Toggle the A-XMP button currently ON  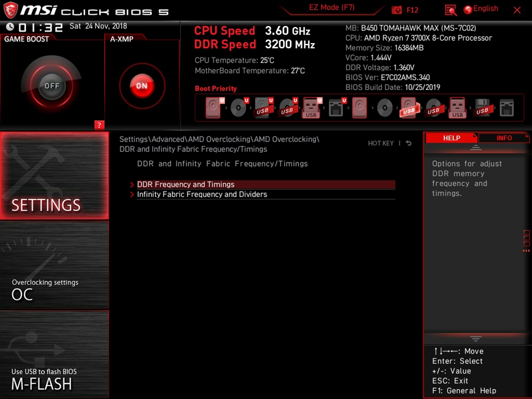tap(142, 86)
